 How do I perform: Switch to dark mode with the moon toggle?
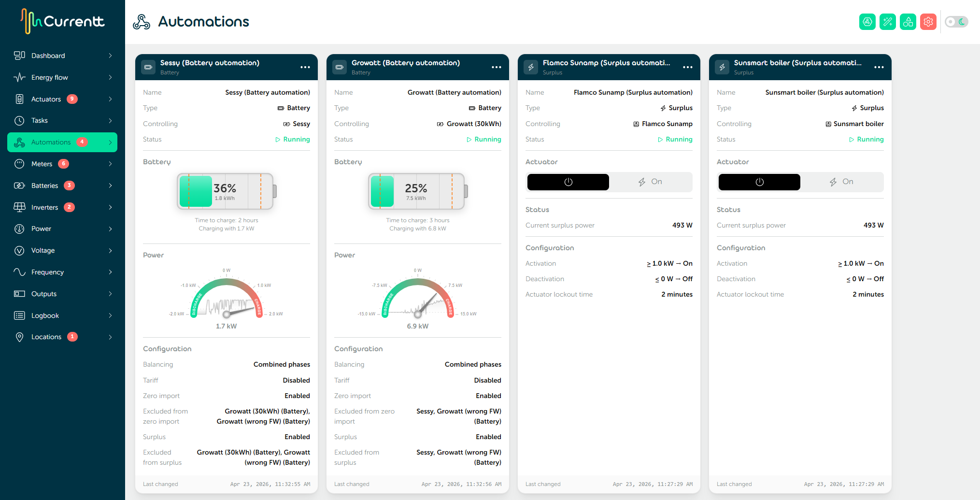(961, 21)
